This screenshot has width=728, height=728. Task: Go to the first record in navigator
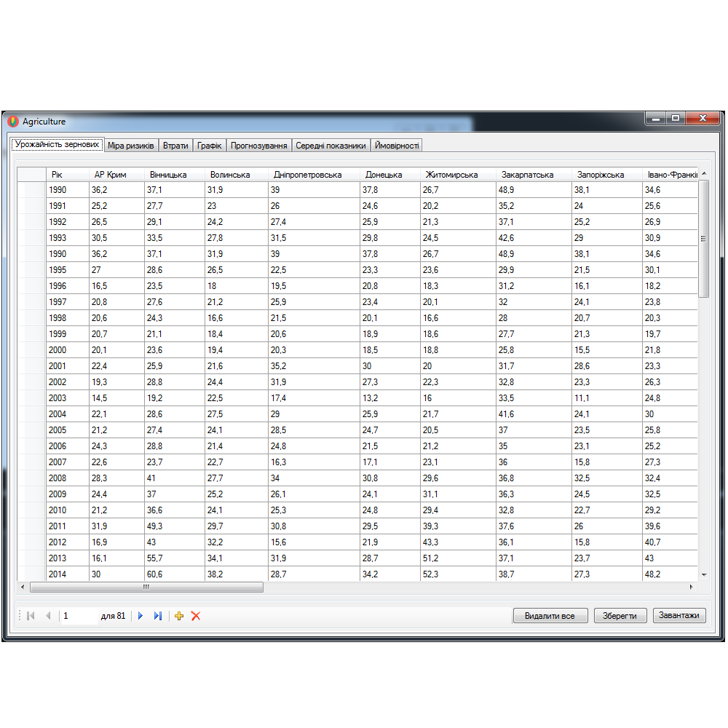[x=31, y=616]
